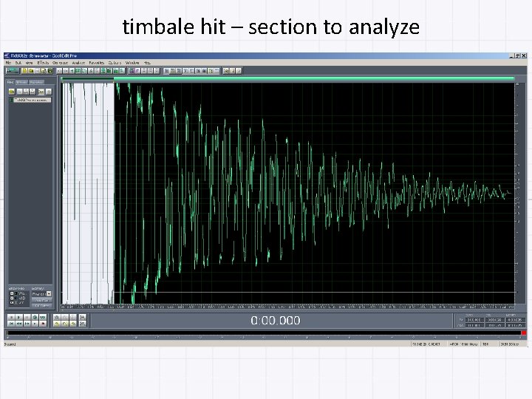Select the Files tab in the organizer panel
The height and width of the screenshot is (399, 532).
pyautogui.click(x=10, y=82)
